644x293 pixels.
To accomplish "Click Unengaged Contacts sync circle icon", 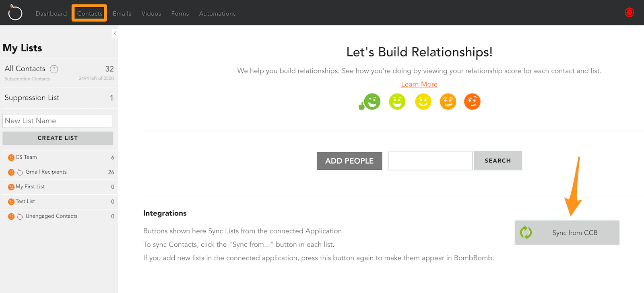I will pos(20,216).
